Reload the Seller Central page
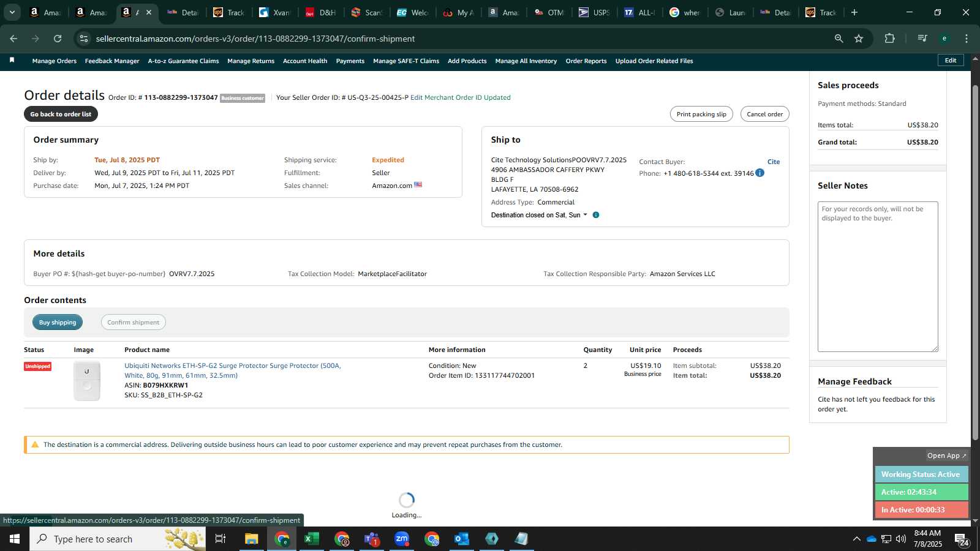980x551 pixels. [58, 39]
